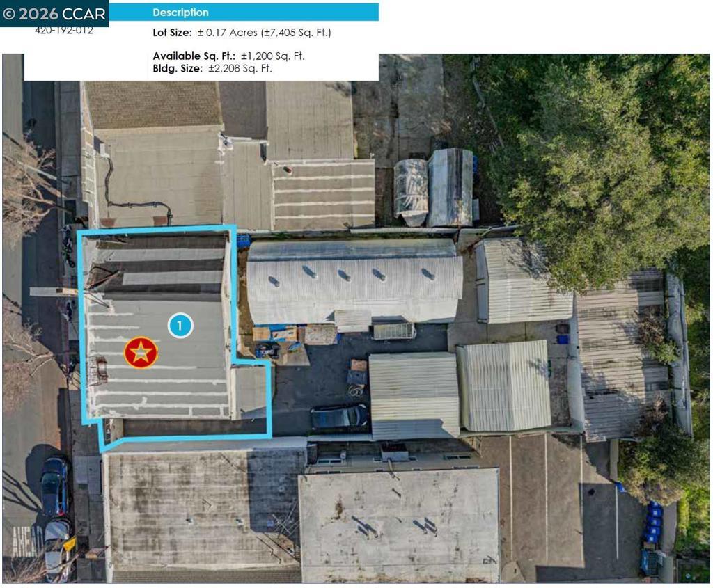Viewport: 713px width, 588px height.
Task: Select the AHEAD street pavement marking
Action: click(x=28, y=541)
